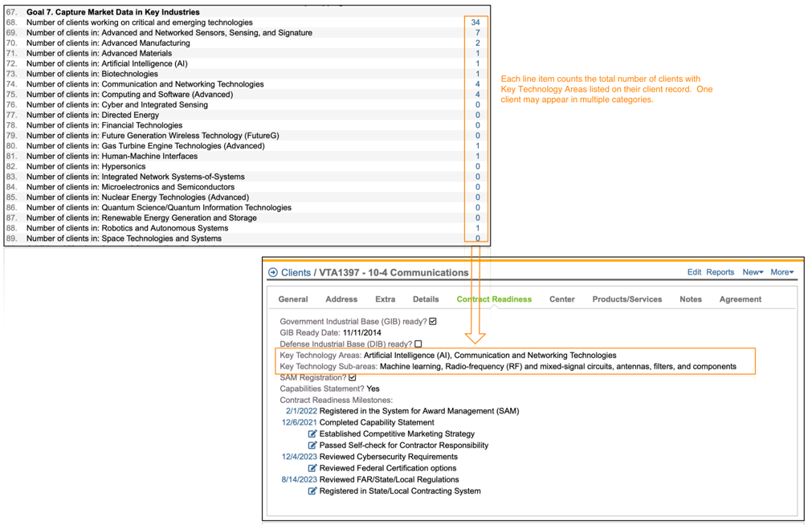This screenshot has width=812, height=525.
Task: Click the Edit link in client header
Action: pyautogui.click(x=694, y=272)
